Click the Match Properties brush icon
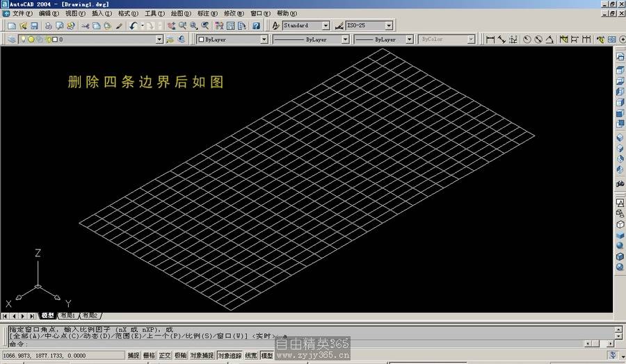The height and width of the screenshot is (364, 626). pyautogui.click(x=119, y=26)
